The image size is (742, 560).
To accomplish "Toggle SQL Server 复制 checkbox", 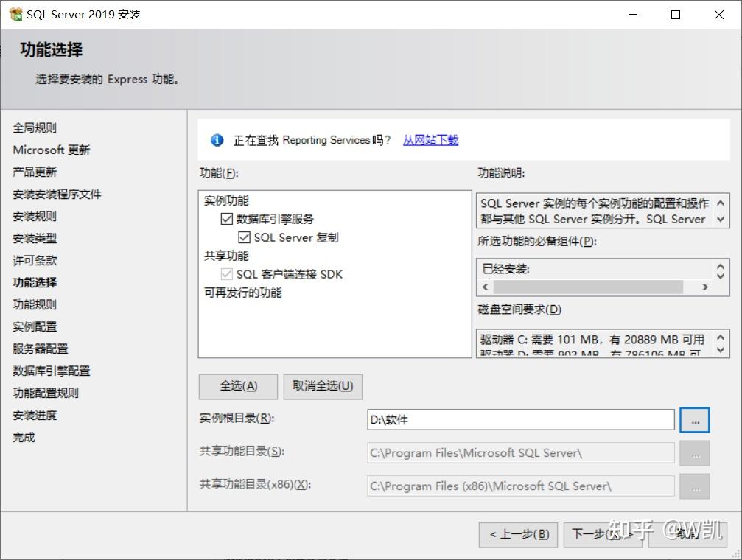I will [244, 237].
